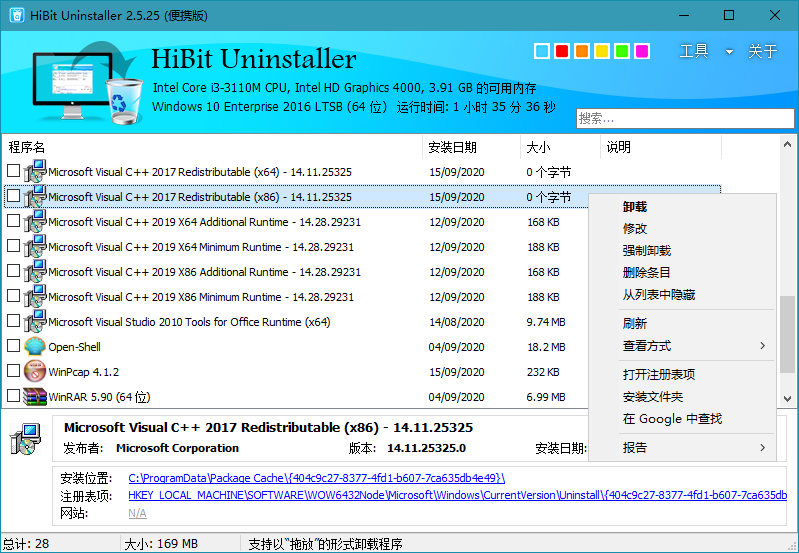799x553 pixels.
Task: Click the installer icon for Visual C++ 2017 x64
Action: point(35,171)
